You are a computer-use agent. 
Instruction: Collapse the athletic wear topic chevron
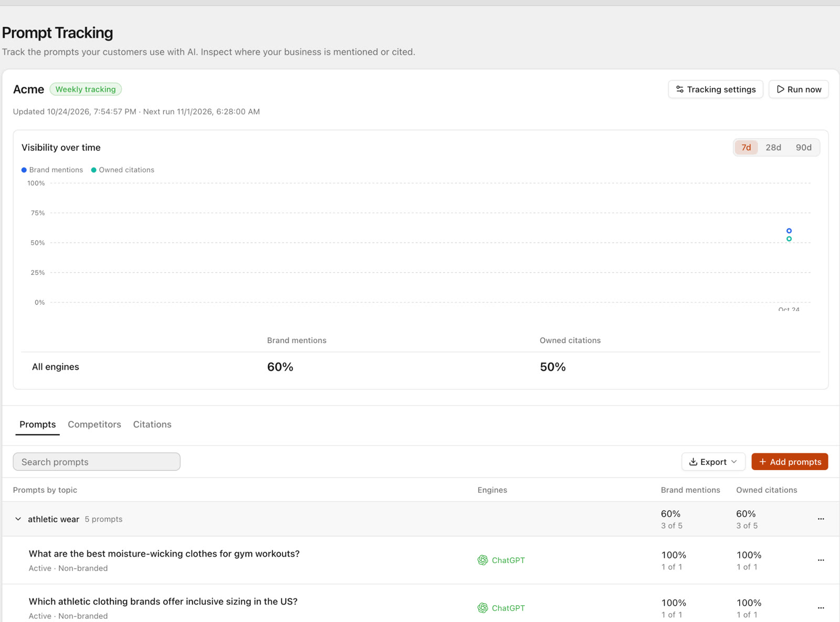pyautogui.click(x=18, y=519)
